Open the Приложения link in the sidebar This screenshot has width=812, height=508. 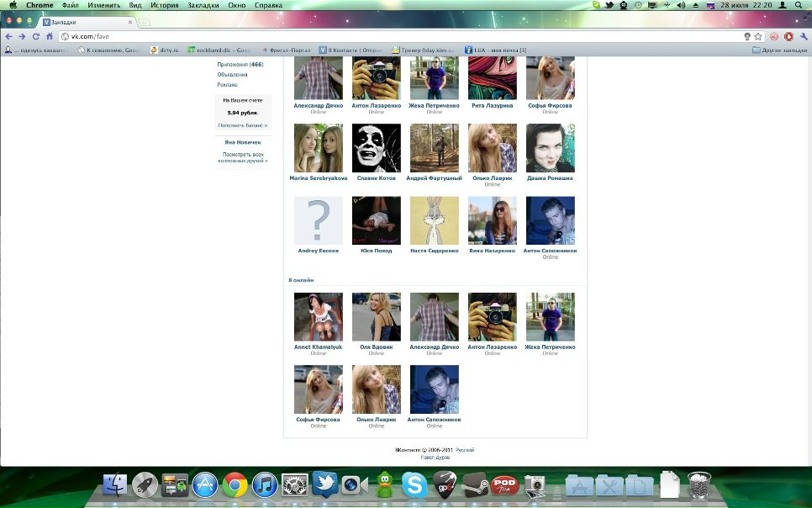[240, 65]
